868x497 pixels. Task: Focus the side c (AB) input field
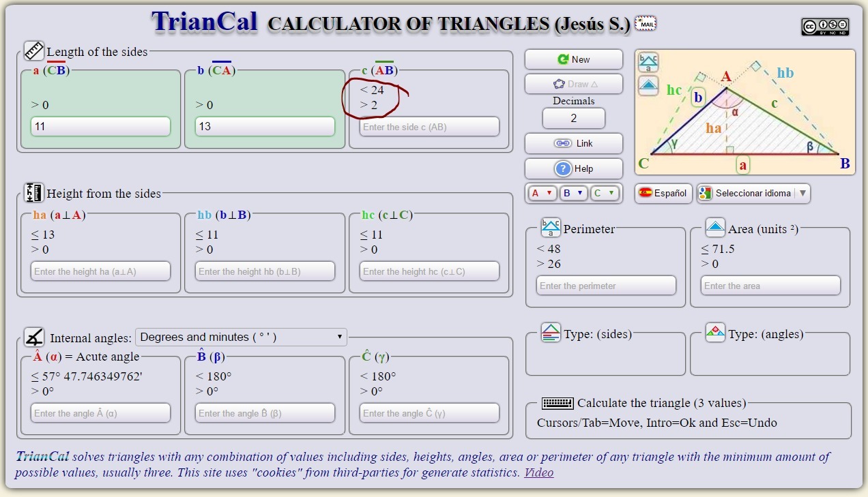(429, 127)
